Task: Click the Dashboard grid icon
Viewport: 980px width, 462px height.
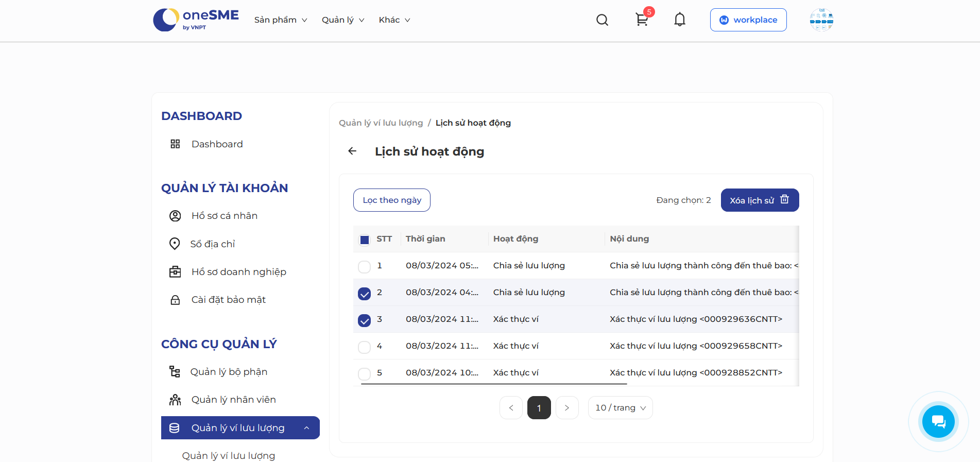Action: click(175, 144)
